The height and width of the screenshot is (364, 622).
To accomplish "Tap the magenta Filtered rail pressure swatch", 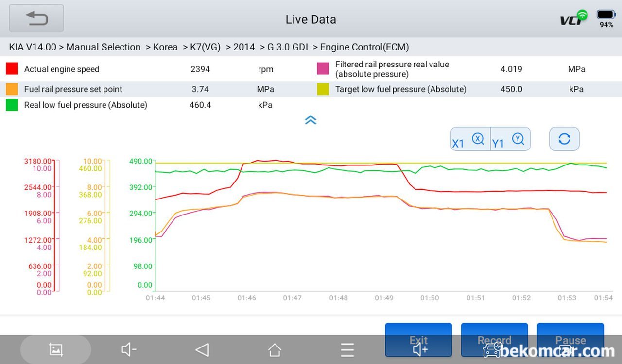I will pyautogui.click(x=323, y=69).
